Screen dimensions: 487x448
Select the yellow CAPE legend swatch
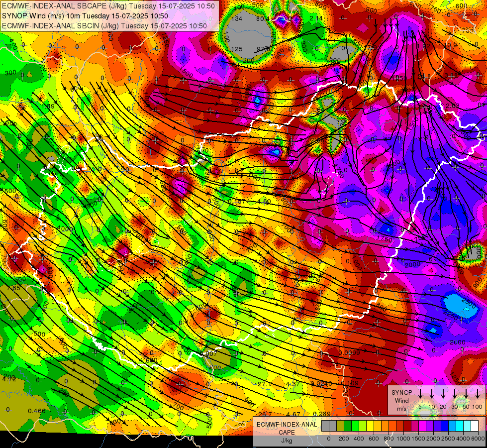(x=370, y=426)
